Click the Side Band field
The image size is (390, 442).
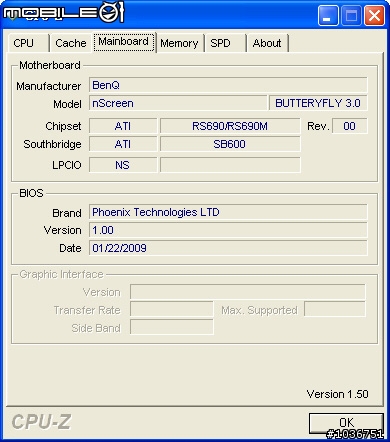[172, 327]
